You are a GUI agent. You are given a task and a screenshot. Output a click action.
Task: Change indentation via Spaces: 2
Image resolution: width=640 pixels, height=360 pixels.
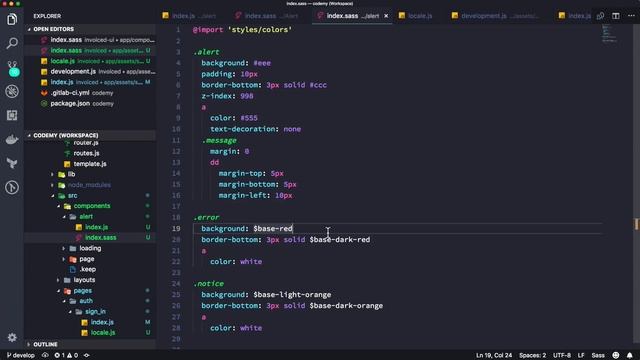tap(532, 355)
